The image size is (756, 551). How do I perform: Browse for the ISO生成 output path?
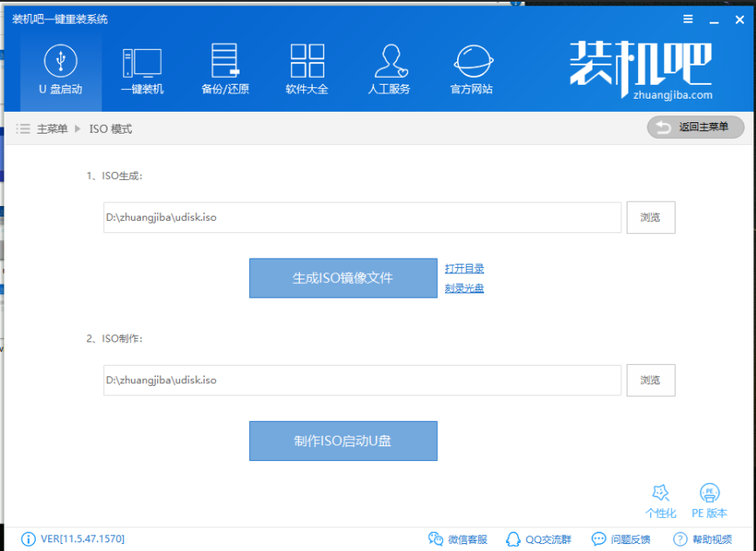pos(650,217)
